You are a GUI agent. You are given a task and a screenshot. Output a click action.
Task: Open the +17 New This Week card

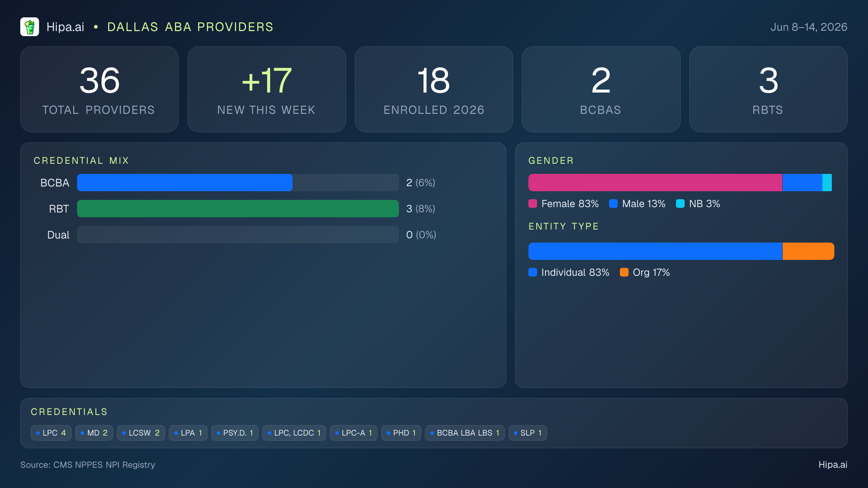click(267, 89)
